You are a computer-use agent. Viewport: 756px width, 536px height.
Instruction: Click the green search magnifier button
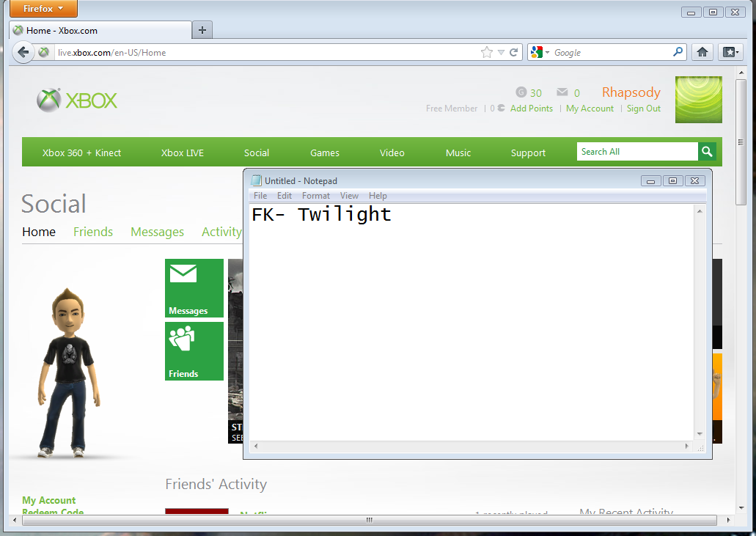click(x=707, y=151)
